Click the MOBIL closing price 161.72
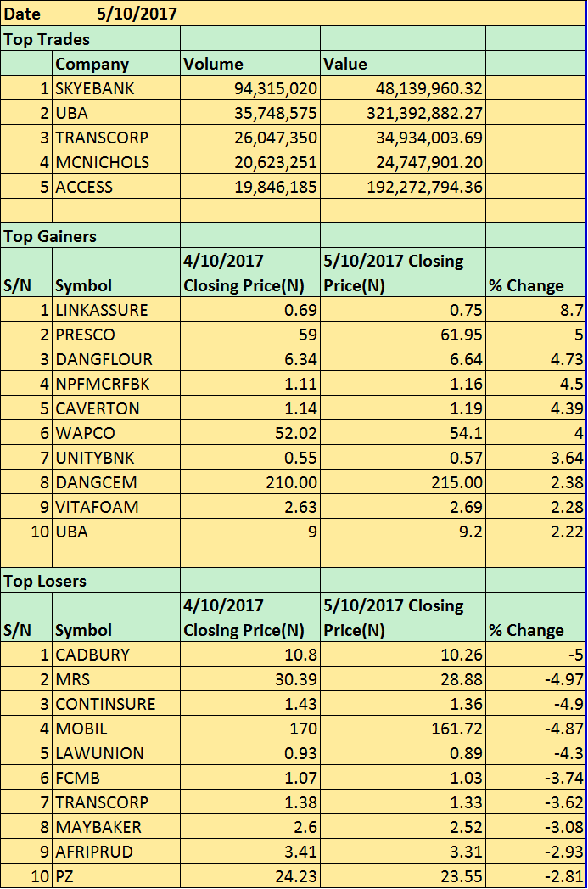The width and height of the screenshot is (588, 889). pyautogui.click(x=457, y=729)
